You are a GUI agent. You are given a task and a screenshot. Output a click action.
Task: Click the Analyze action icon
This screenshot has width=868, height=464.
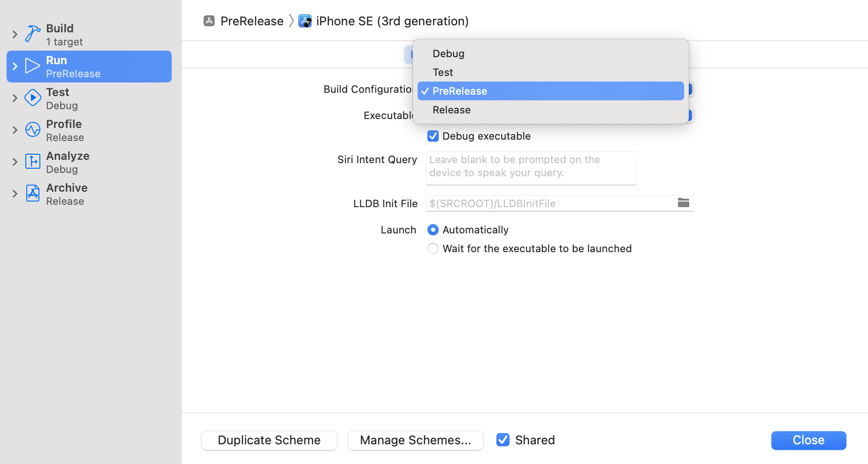coord(32,162)
